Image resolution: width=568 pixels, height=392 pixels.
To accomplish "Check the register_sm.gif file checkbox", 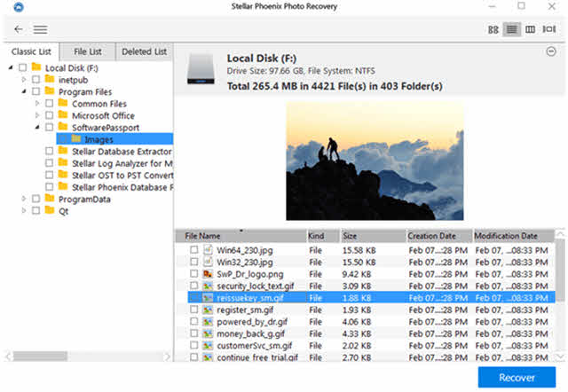I will (x=194, y=310).
